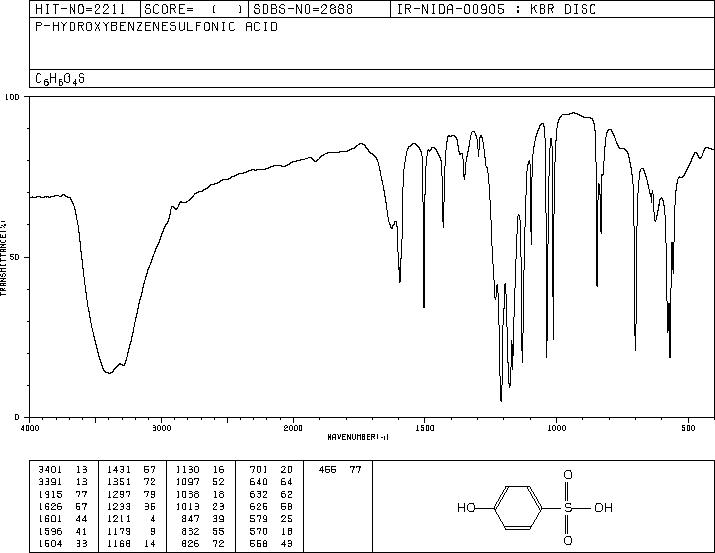The width and height of the screenshot is (715, 553).
Task: Click the 1000 wavenumber axis label
Action: (556, 428)
